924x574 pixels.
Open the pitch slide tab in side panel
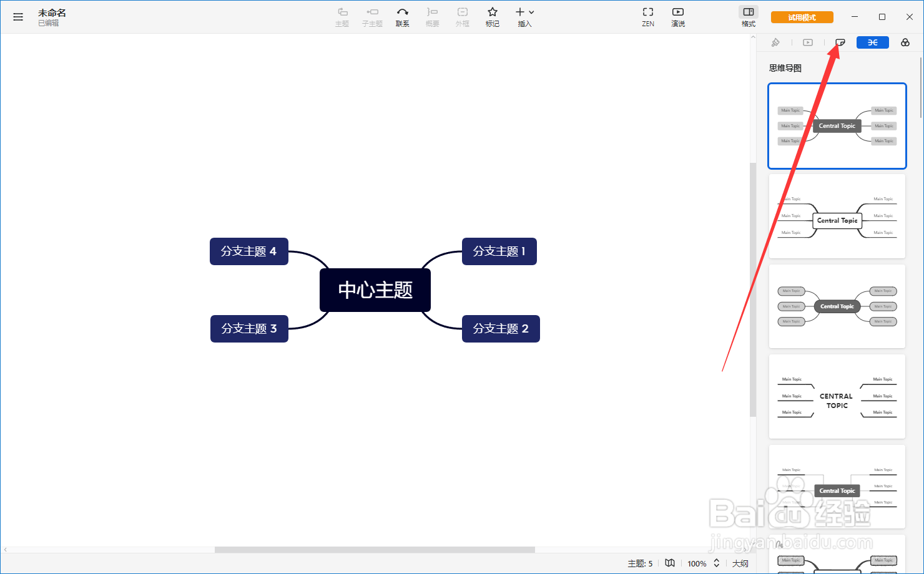tap(808, 42)
